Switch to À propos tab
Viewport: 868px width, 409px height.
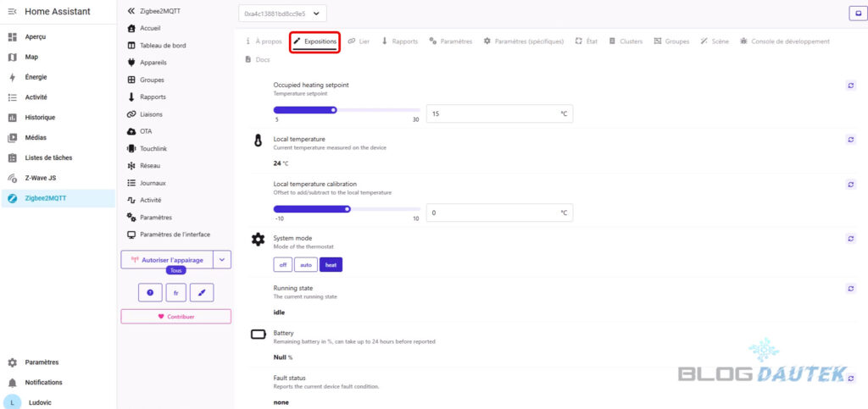[264, 41]
